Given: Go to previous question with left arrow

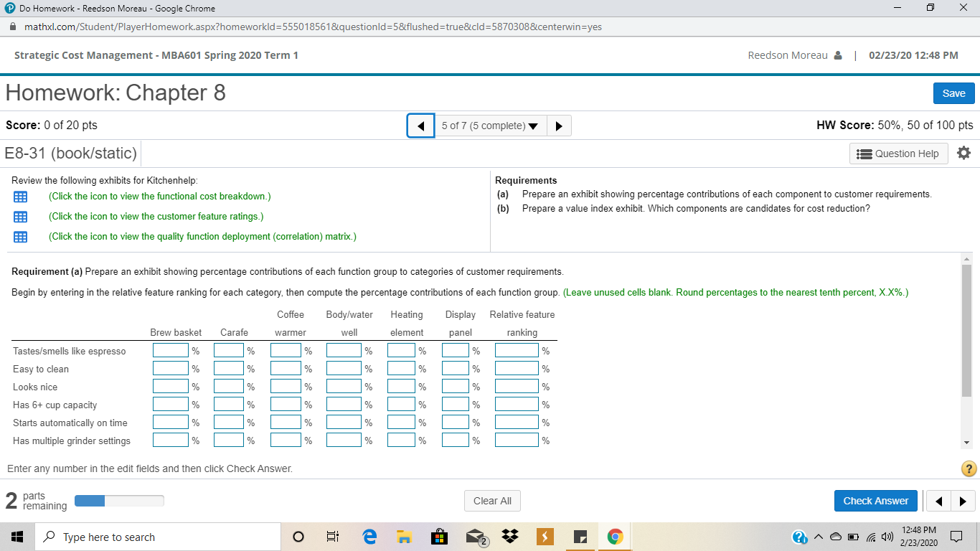Looking at the screenshot, I should (420, 126).
